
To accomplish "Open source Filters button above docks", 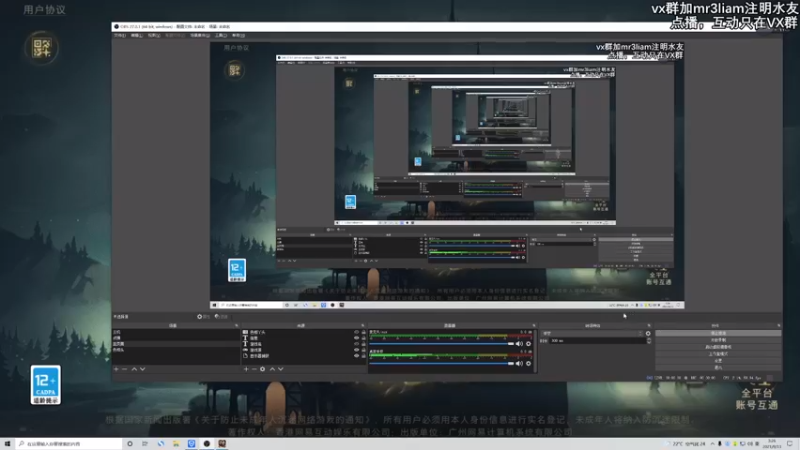I will tap(221, 317).
